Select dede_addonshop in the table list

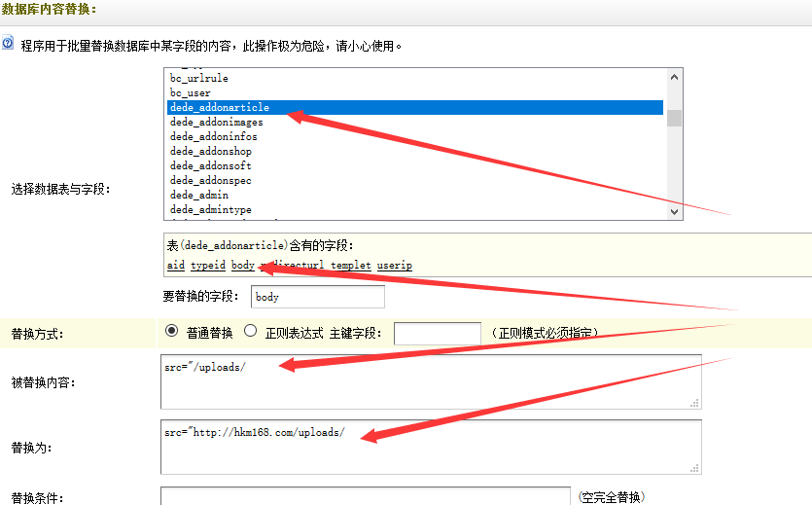pyautogui.click(x=415, y=151)
